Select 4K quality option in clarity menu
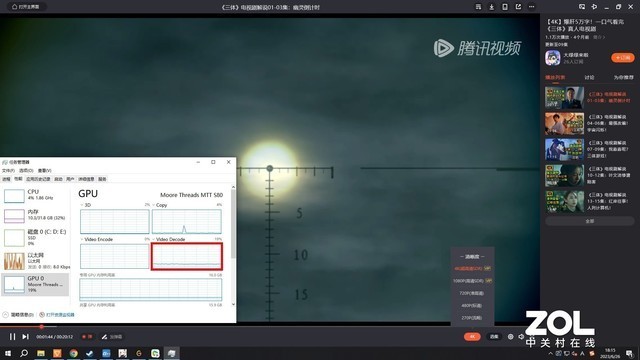Viewport: 640px width, 360px height. coord(472,269)
